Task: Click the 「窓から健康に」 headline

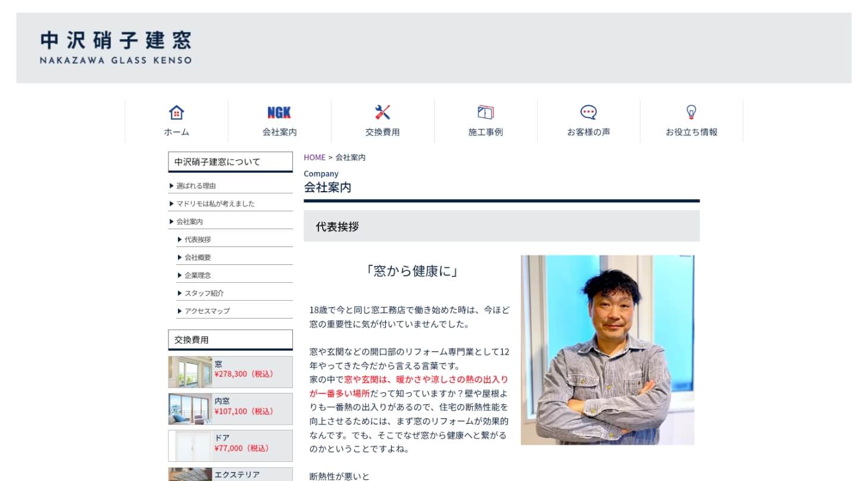Action: [x=412, y=271]
